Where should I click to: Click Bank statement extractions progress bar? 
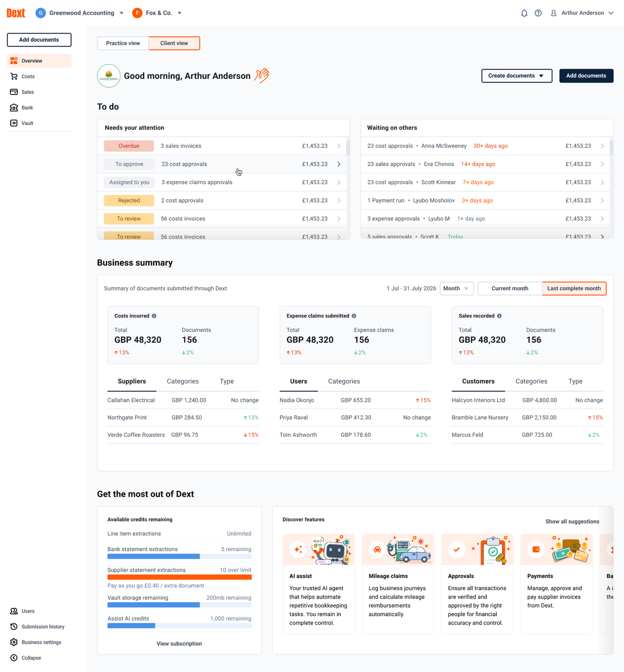click(179, 556)
